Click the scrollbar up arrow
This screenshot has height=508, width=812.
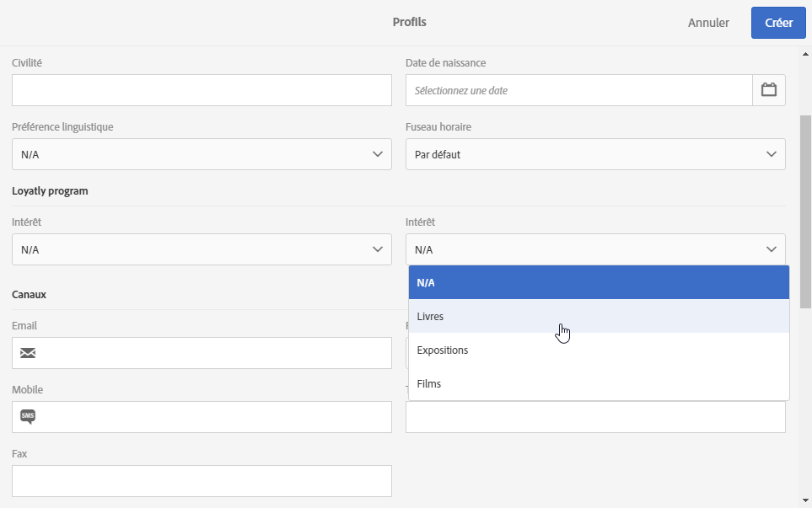click(x=805, y=53)
